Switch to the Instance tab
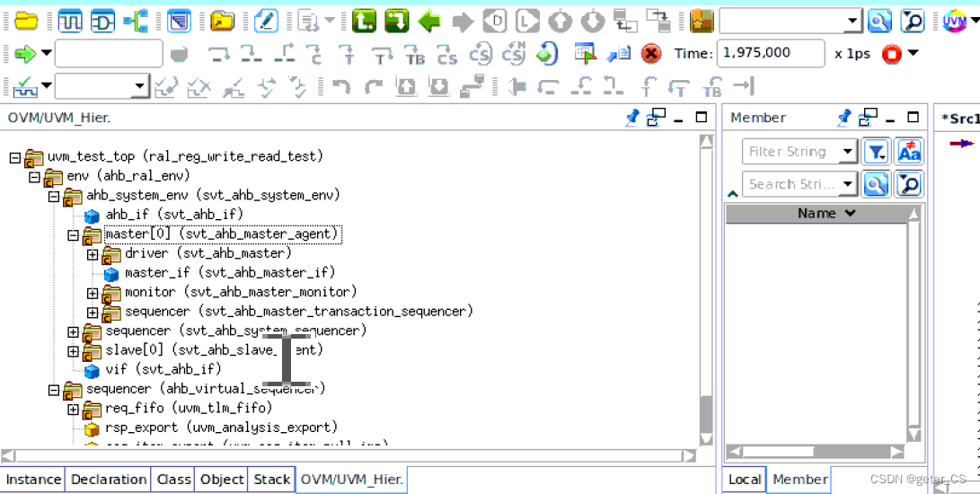The height and width of the screenshot is (494, 980). [33, 480]
